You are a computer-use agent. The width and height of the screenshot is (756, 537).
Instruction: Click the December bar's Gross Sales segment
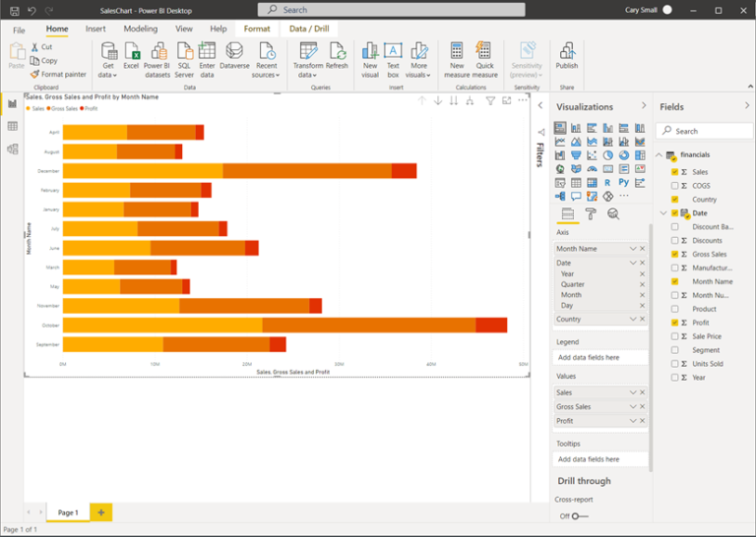pyautogui.click(x=307, y=171)
